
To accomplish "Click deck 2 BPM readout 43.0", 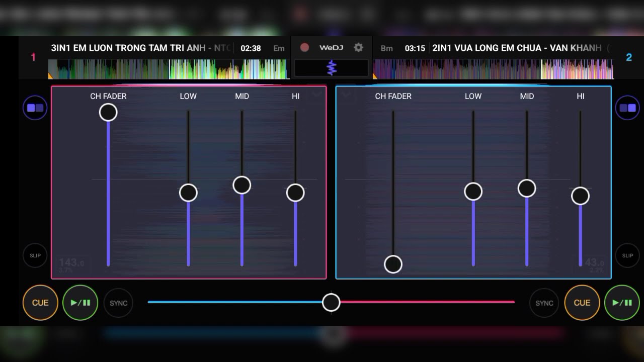I will (594, 262).
